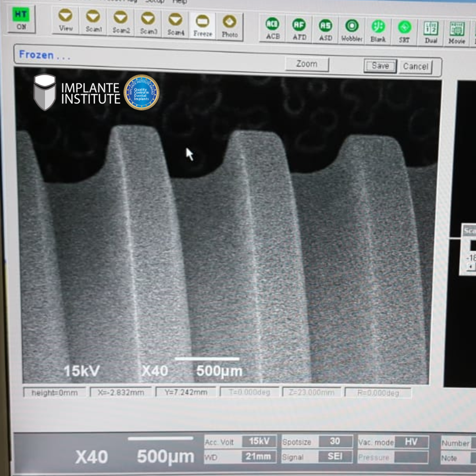Open the Dual view mode

[x=431, y=32]
